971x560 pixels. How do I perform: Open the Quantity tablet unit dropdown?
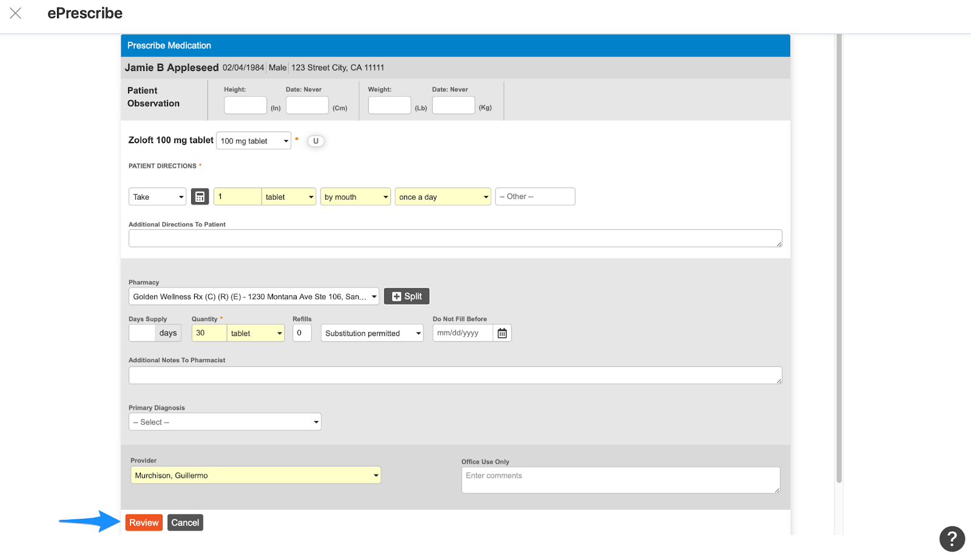tap(255, 333)
